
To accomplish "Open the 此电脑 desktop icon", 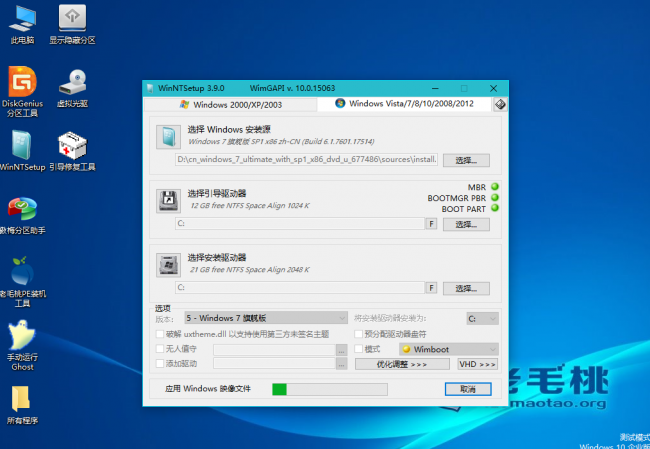I will pos(22,24).
